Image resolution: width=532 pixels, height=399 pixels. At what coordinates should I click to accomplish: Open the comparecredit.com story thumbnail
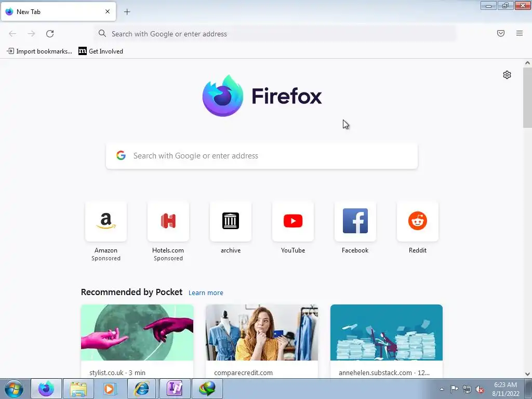point(262,332)
